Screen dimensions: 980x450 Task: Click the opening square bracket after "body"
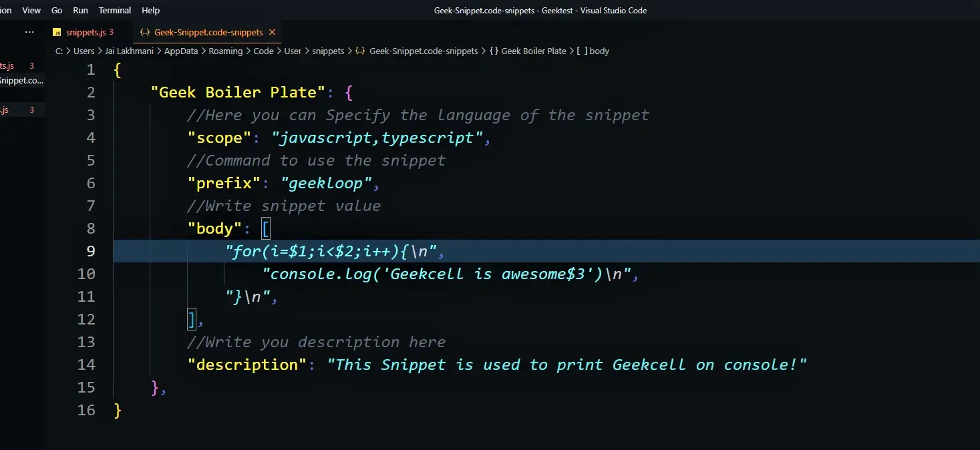(266, 228)
